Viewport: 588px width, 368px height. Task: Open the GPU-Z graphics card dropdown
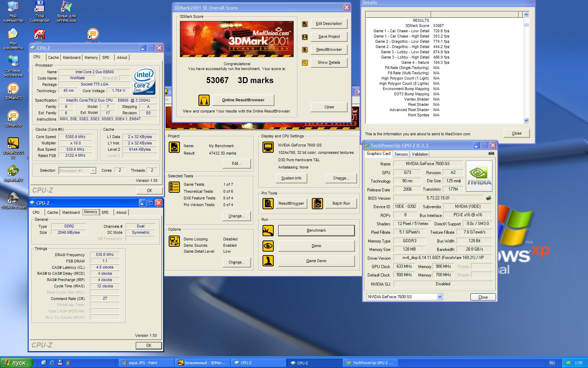[x=440, y=297]
